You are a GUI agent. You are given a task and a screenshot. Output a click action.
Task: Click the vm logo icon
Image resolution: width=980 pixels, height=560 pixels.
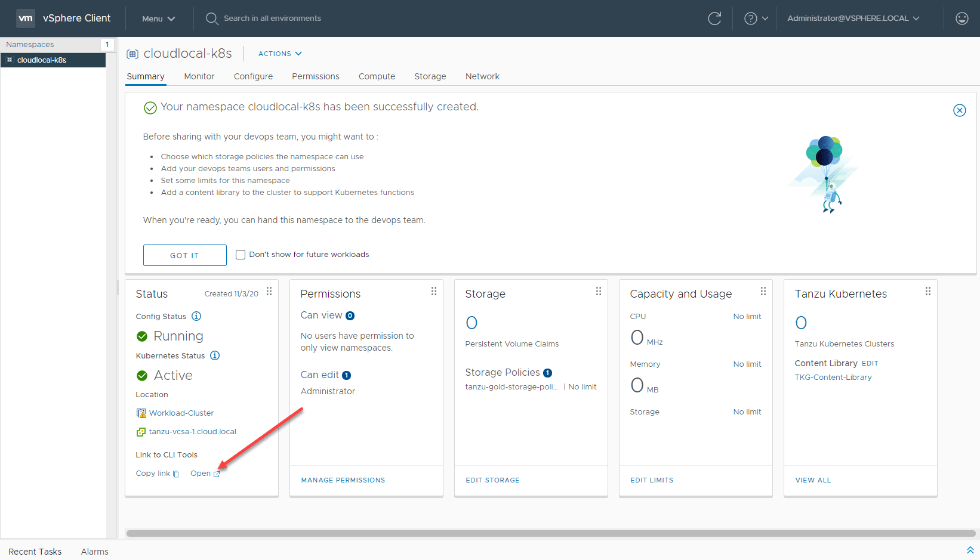tap(26, 18)
